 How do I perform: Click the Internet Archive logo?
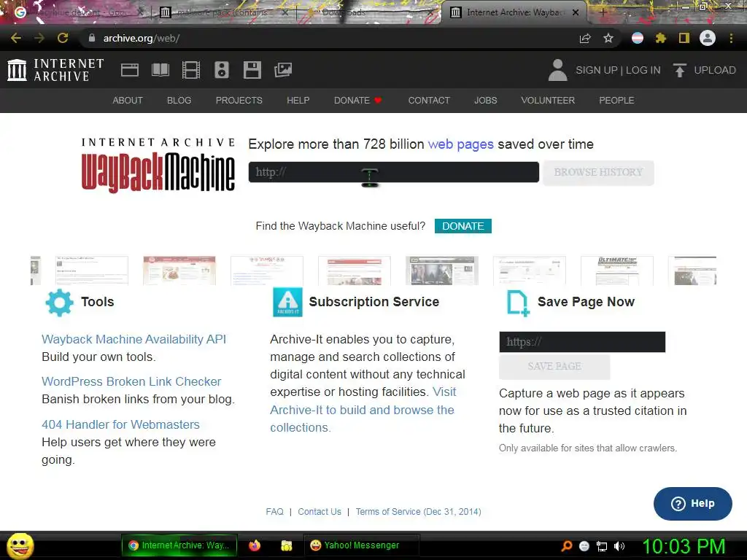point(55,70)
